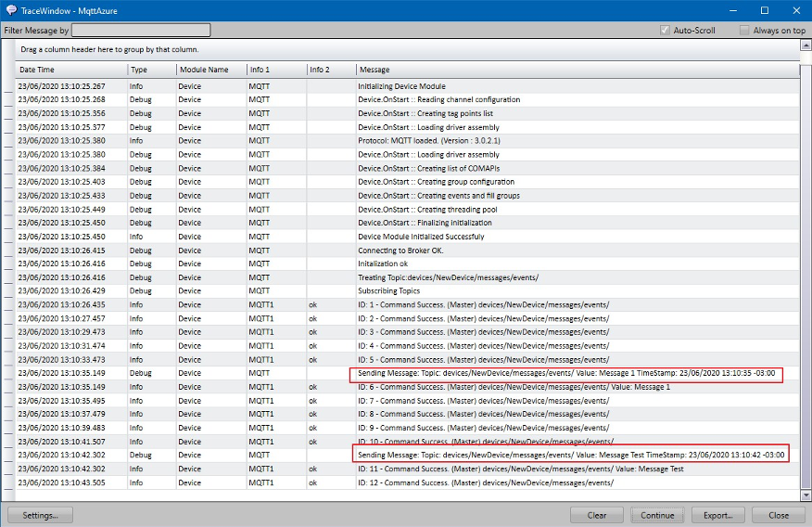The height and width of the screenshot is (527, 812).
Task: Close the window using the title bar X
Action: point(795,10)
